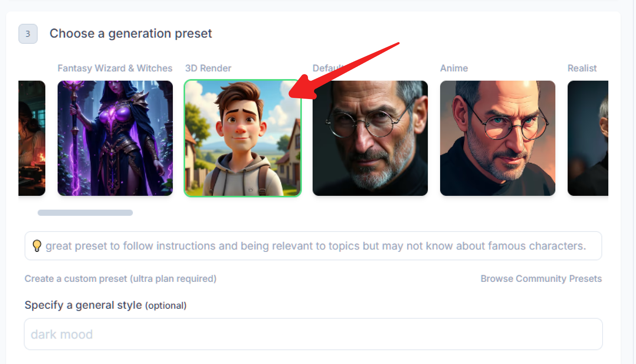Click the 3D Render label text
This screenshot has width=636, height=364.
pyautogui.click(x=208, y=68)
